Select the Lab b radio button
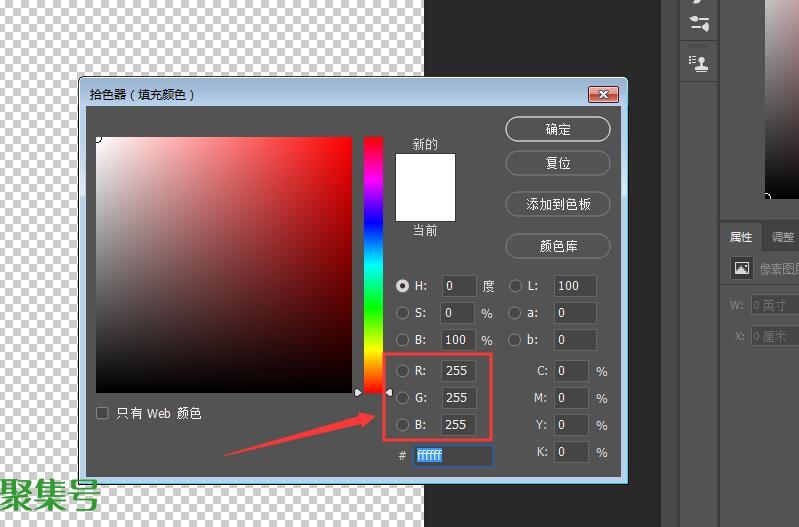The image size is (799, 527). (x=515, y=339)
